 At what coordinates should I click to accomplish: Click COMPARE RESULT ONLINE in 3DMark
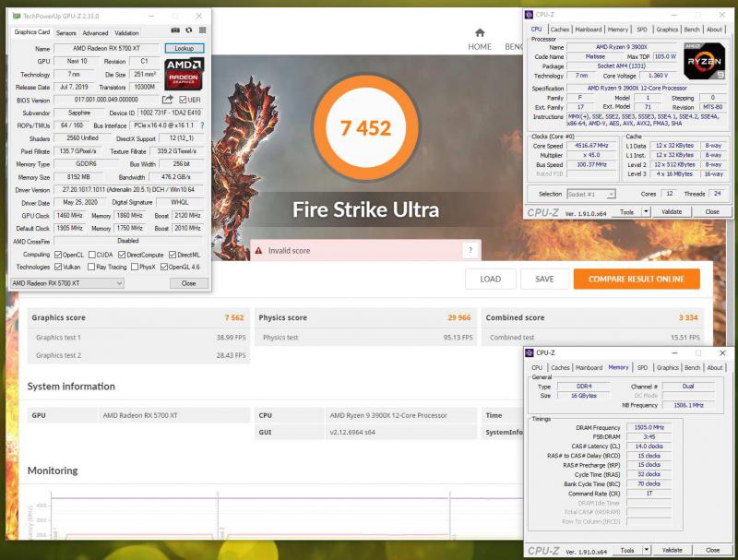(x=637, y=279)
